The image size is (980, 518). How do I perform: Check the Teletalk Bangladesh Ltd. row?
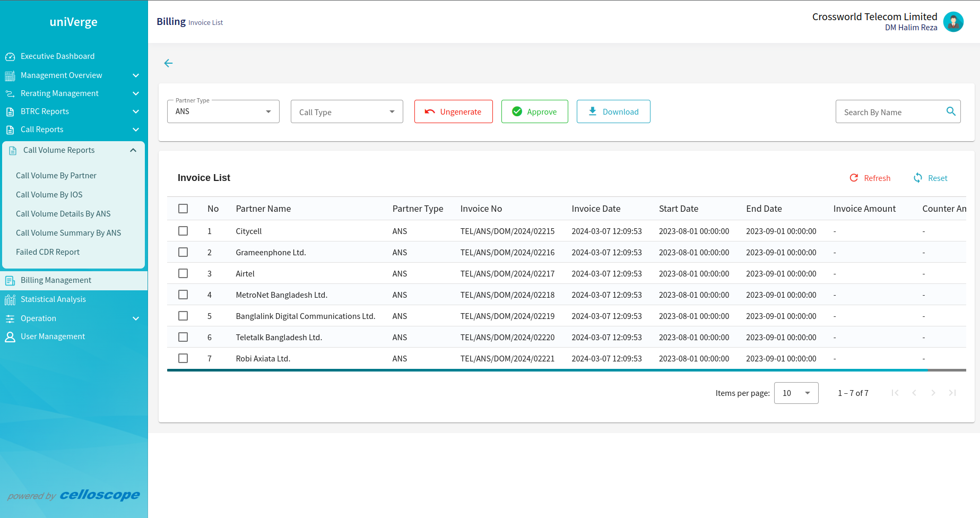(183, 337)
